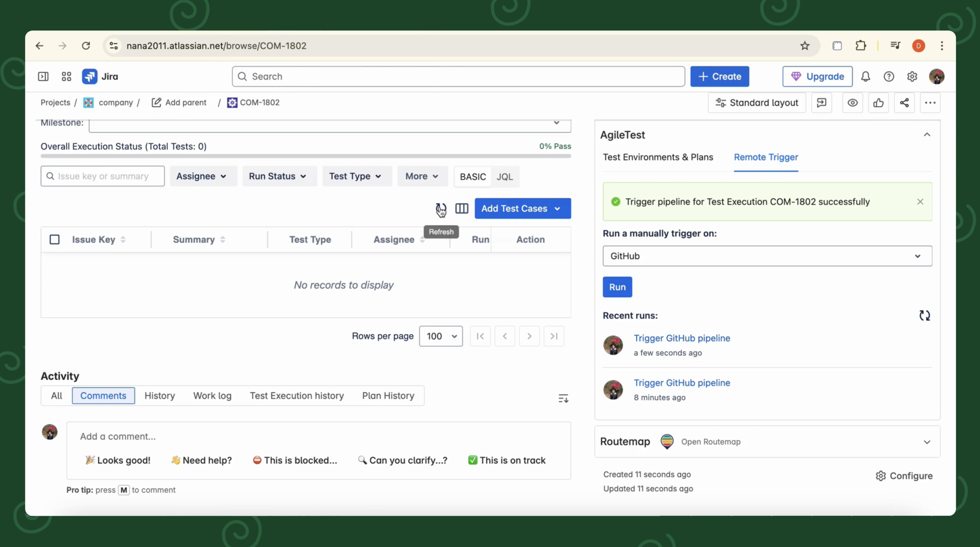Toggle the select-all checkbox in the table header
The image size is (980, 547).
[x=54, y=239]
